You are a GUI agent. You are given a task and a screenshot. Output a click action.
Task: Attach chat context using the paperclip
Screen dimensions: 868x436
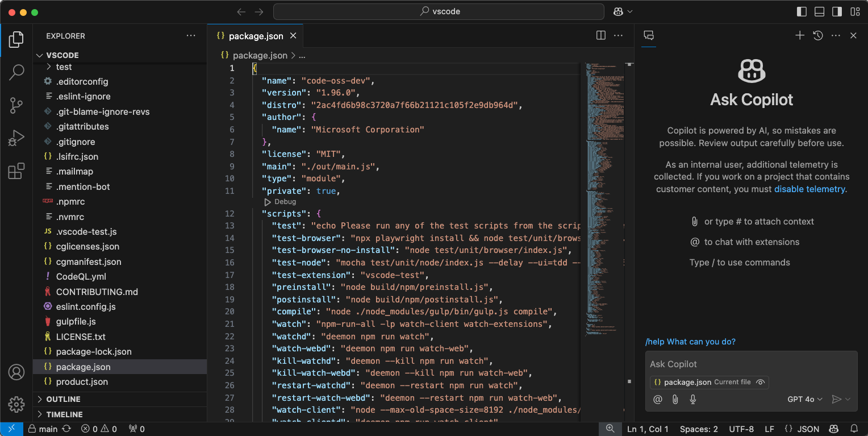[x=675, y=399]
